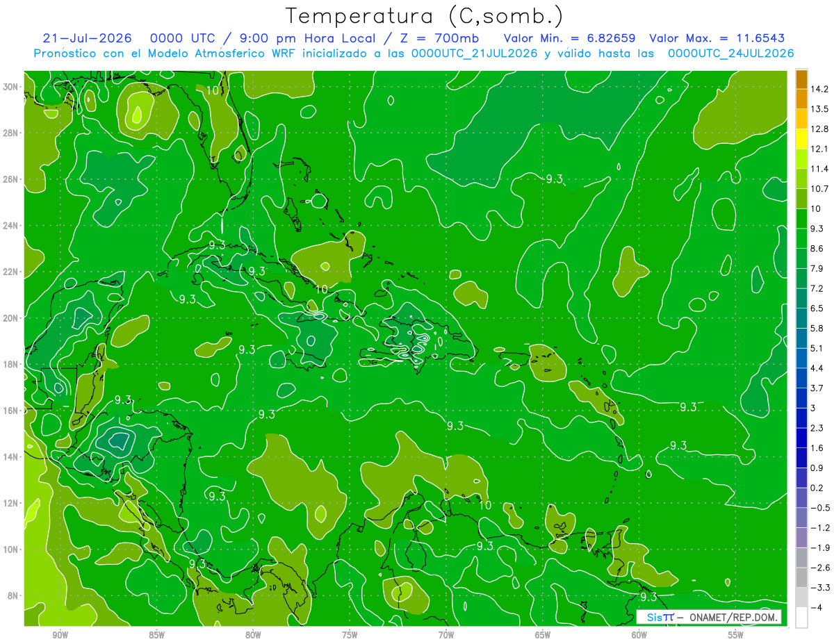The height and width of the screenshot is (644, 834).
Task: Click colorbar label "12.8"
Action: [821, 129]
